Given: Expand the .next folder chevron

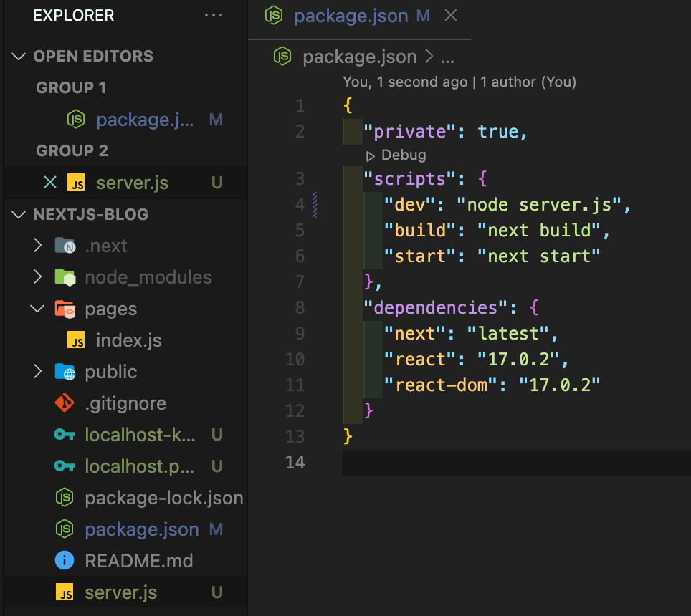Looking at the screenshot, I should (38, 245).
